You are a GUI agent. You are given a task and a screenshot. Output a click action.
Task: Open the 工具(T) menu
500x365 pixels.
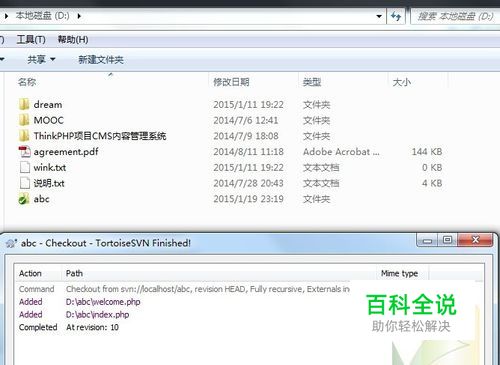[31, 40]
